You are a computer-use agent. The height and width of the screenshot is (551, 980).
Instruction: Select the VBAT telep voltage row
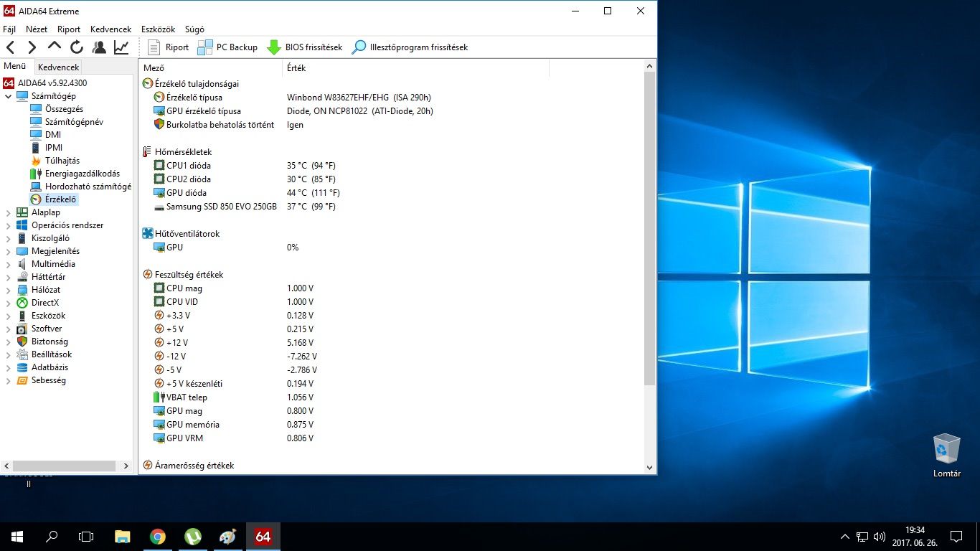tap(391, 397)
